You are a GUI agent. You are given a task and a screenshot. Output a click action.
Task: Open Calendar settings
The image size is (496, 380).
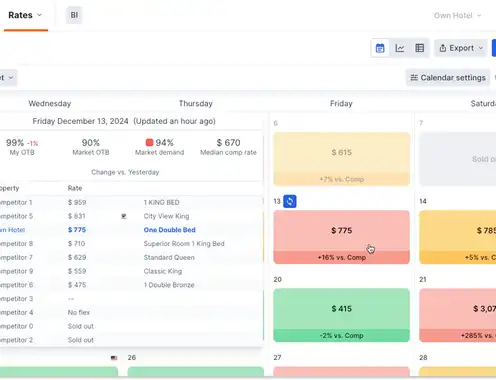point(448,78)
